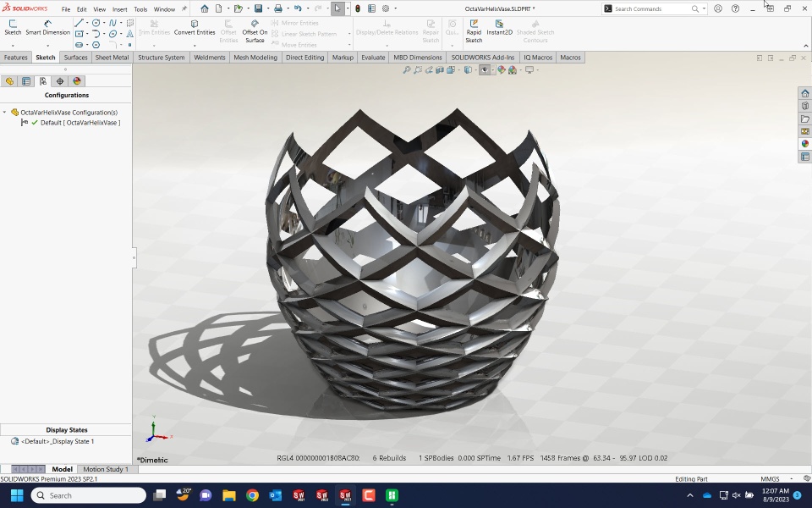Select the Spline sketch tool

pyautogui.click(x=112, y=23)
